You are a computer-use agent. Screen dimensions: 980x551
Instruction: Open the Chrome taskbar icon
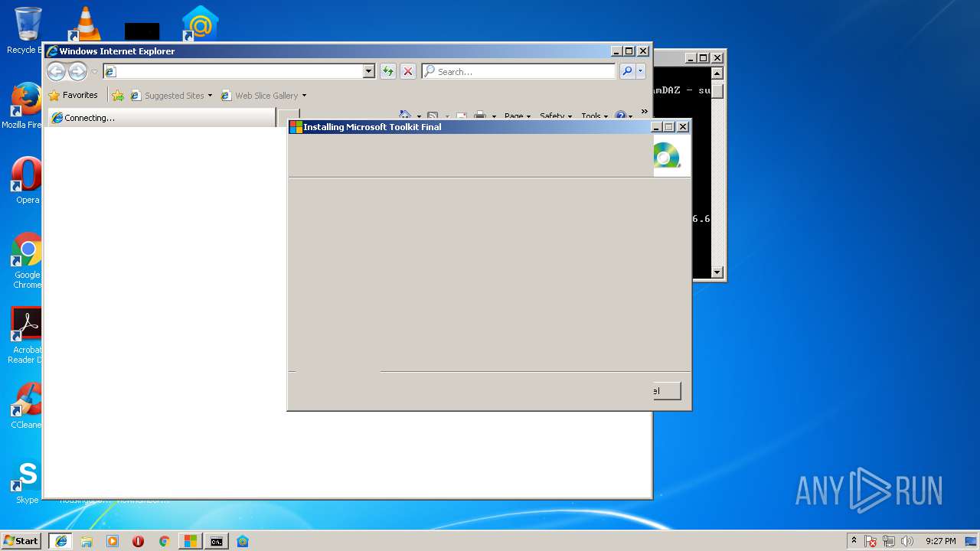click(x=164, y=541)
